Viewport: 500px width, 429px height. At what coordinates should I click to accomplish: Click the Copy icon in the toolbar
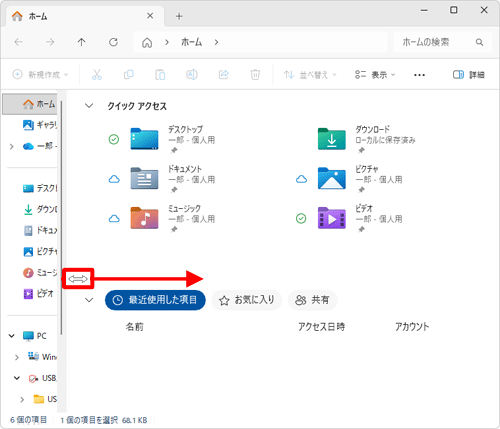tap(128, 74)
